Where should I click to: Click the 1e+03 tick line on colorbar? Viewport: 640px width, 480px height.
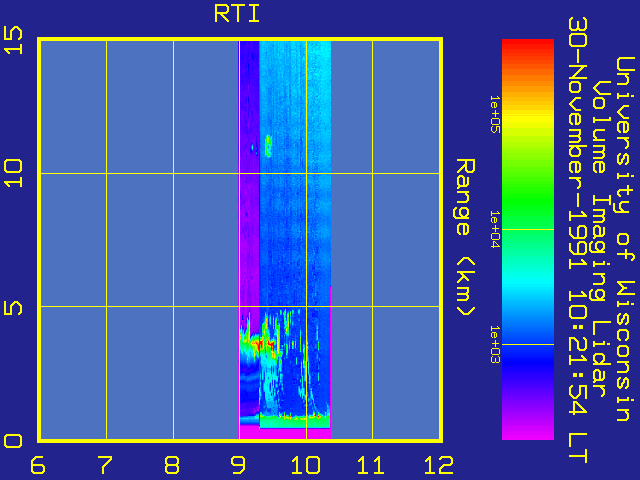point(528,344)
